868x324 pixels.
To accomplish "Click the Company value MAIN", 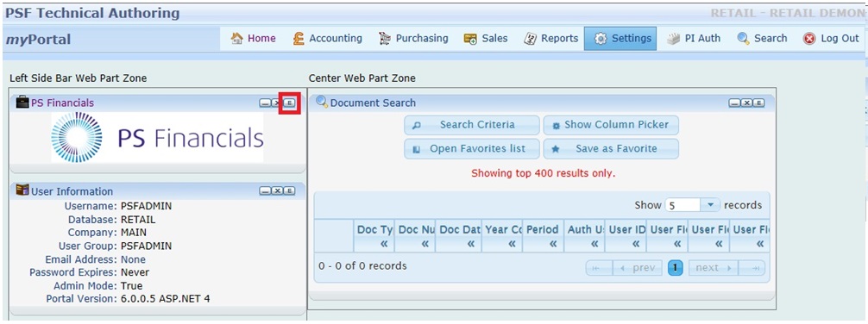I will pos(134,233).
